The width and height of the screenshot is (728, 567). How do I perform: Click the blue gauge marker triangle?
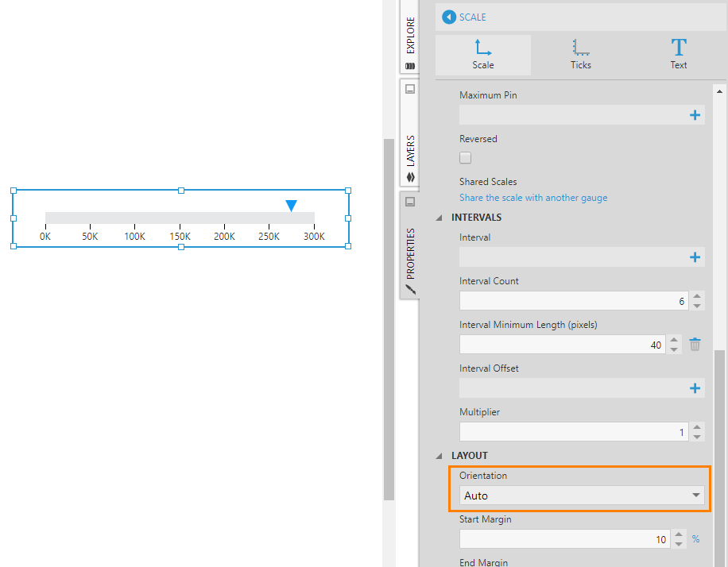click(x=292, y=206)
